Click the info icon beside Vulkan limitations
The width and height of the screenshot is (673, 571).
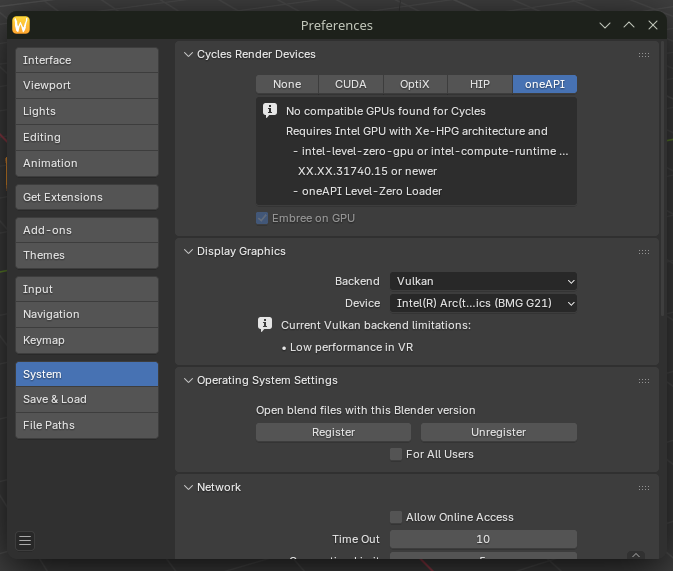pyautogui.click(x=265, y=324)
